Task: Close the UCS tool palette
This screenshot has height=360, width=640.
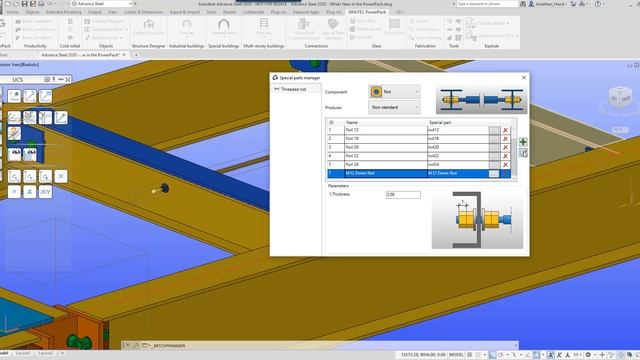Action: coord(68,79)
